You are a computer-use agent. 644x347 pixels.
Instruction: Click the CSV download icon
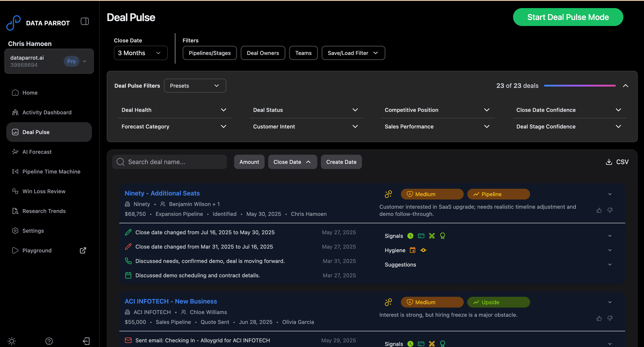coord(609,162)
